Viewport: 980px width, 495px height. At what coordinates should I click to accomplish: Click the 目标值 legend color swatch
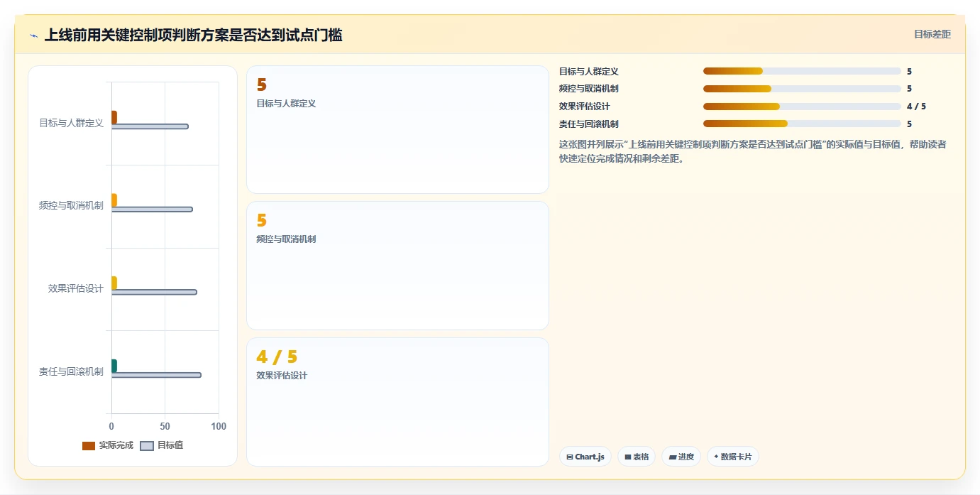tap(147, 446)
